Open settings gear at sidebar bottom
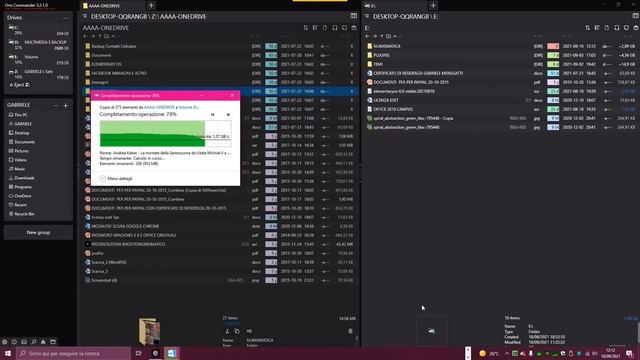The width and height of the screenshot is (640, 360). (x=4, y=342)
